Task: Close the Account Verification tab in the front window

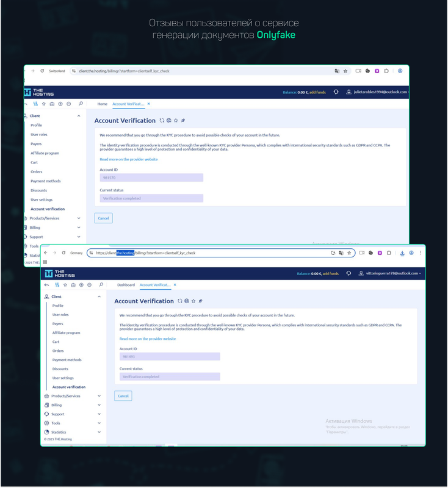Action: tap(175, 285)
